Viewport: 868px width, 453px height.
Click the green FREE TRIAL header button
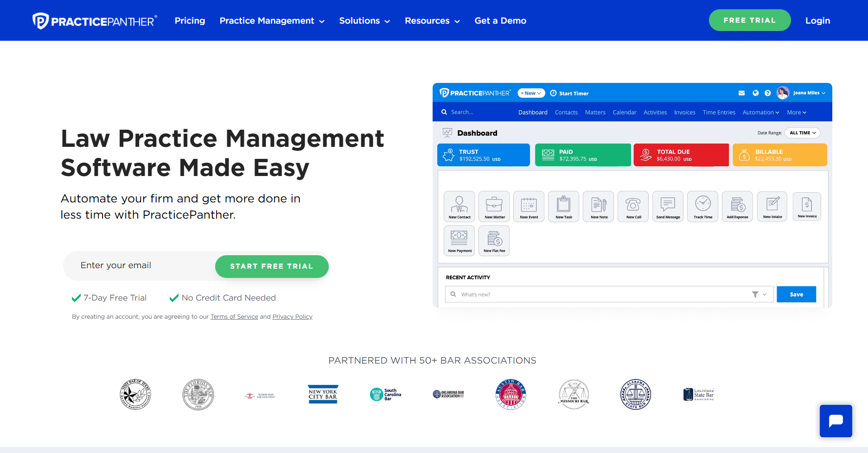click(749, 20)
